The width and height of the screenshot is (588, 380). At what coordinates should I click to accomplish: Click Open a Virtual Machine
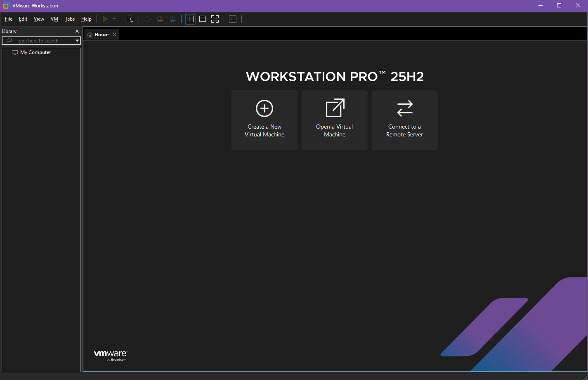pos(335,120)
